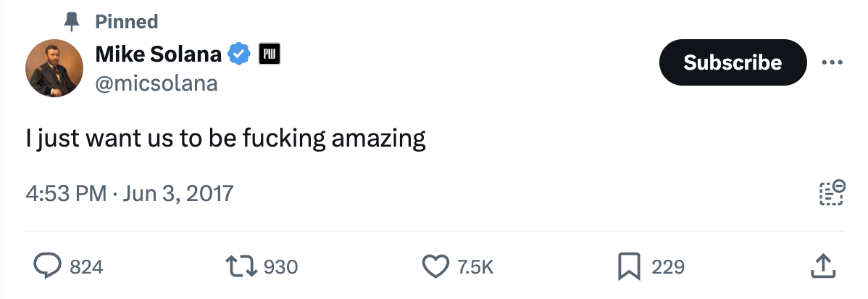Screen dimensions: 868x299
Task: Open Mike Solana's profile picture
Action: pyautogui.click(x=54, y=68)
